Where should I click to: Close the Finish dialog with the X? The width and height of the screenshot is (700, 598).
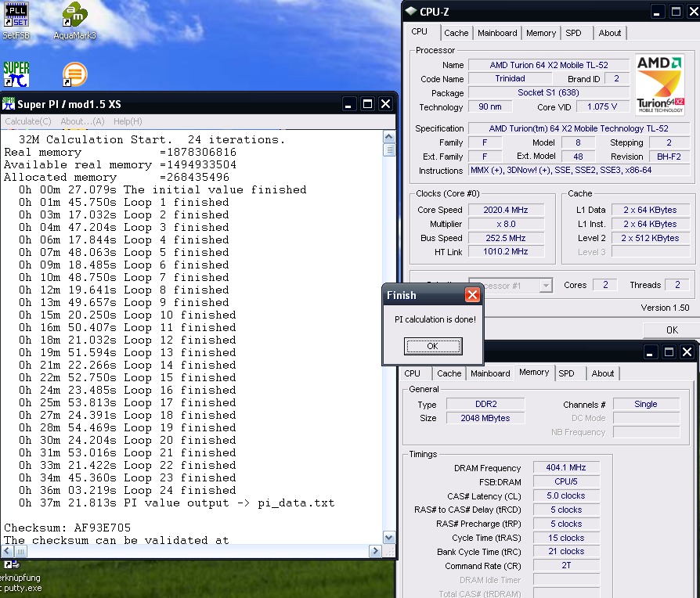(472, 295)
